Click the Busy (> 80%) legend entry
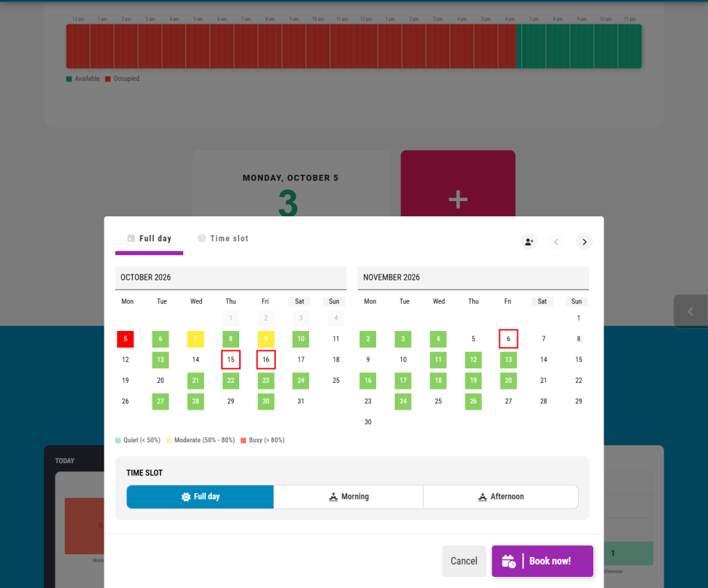708x588 pixels. pos(263,440)
